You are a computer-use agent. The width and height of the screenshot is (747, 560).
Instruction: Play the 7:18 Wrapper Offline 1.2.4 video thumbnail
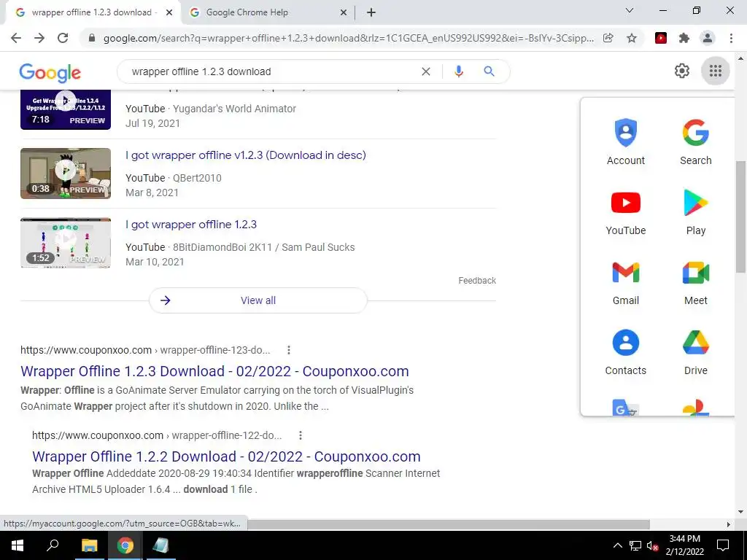coord(66,109)
